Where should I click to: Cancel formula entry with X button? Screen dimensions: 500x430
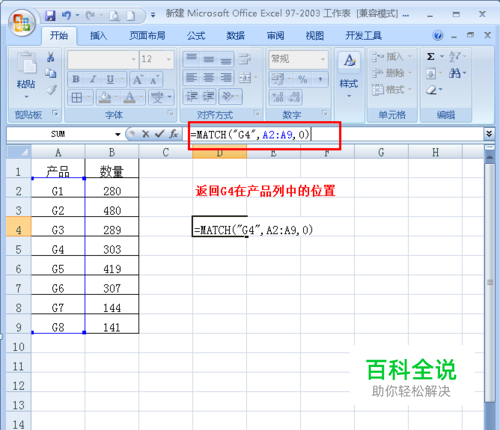click(145, 134)
